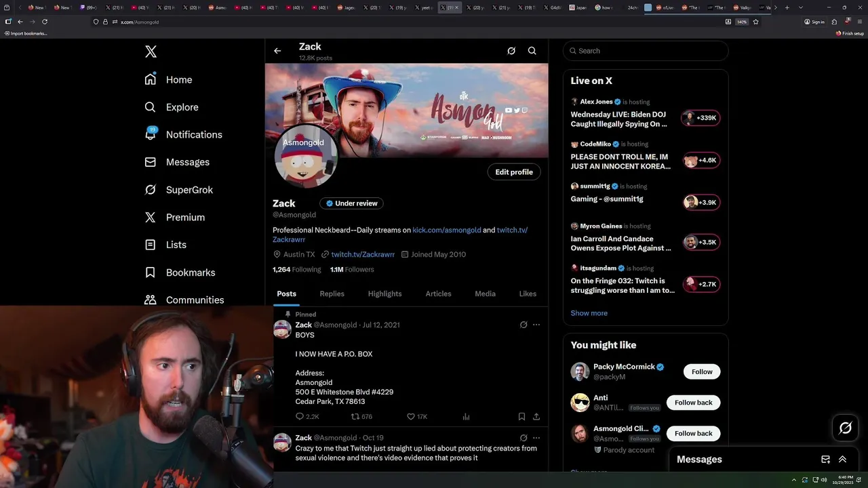The height and width of the screenshot is (488, 868).
Task: Open twitch.tv/Zackrawrr website link beside Austin TX
Action: (363, 254)
